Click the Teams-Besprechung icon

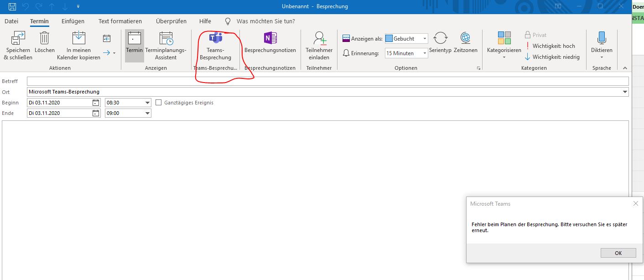pyautogui.click(x=215, y=38)
